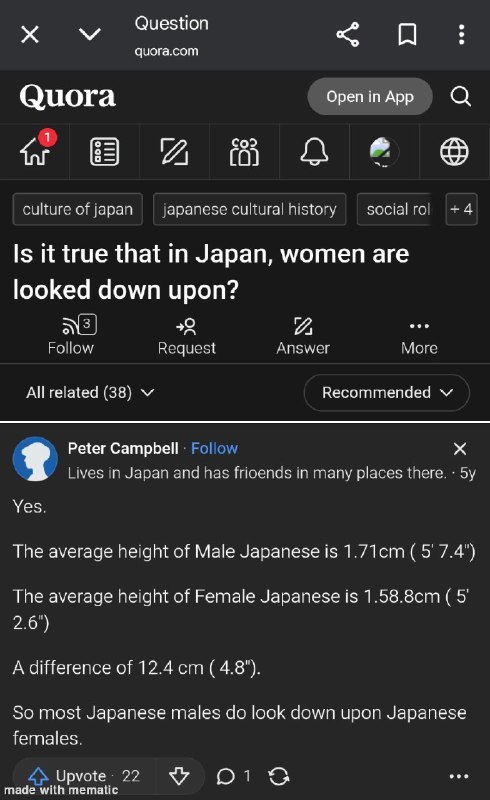The width and height of the screenshot is (490, 800).
Task: Follow Peter Campbell via Follow link
Action: point(214,448)
